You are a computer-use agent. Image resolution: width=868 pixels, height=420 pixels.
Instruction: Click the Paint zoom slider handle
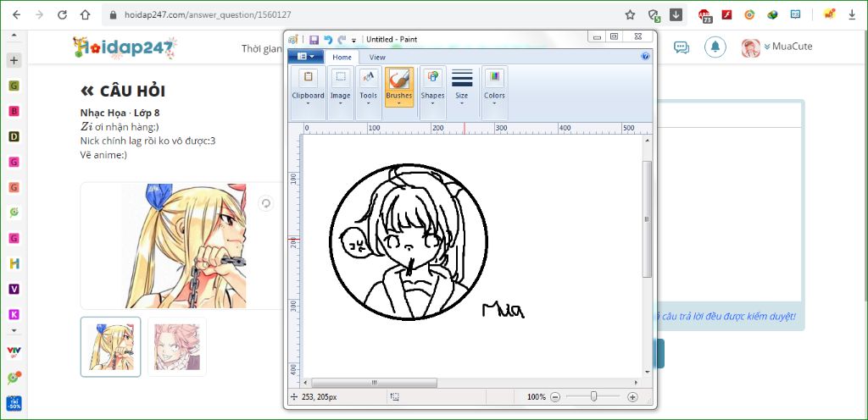click(594, 396)
